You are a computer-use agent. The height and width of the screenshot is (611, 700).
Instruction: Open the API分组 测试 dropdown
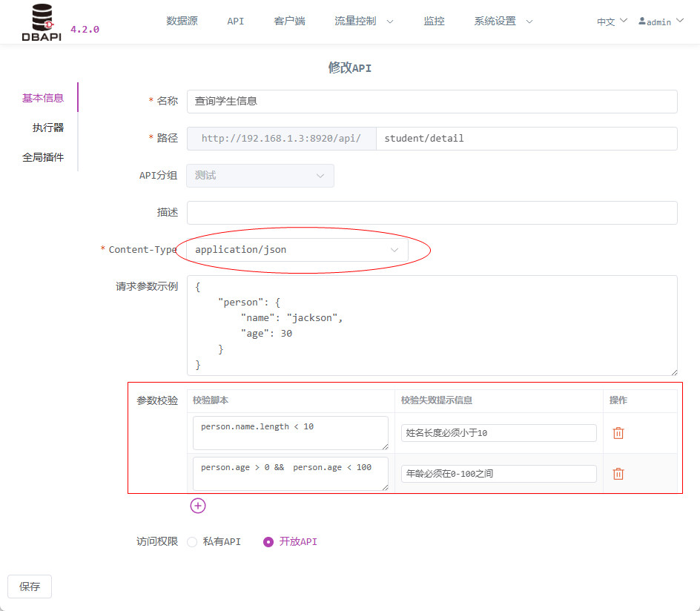coord(260,176)
